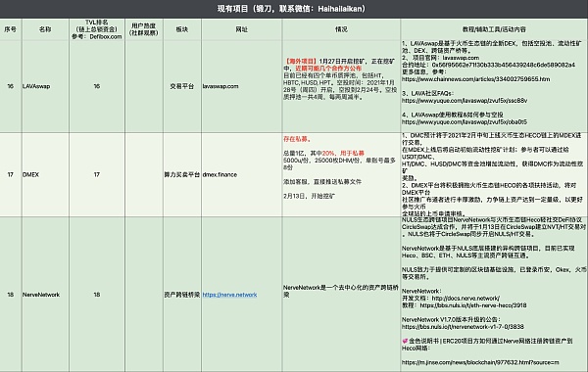The height and width of the screenshot is (372, 588).
Task: Click the lavaswap.com website cell
Action: click(x=241, y=86)
